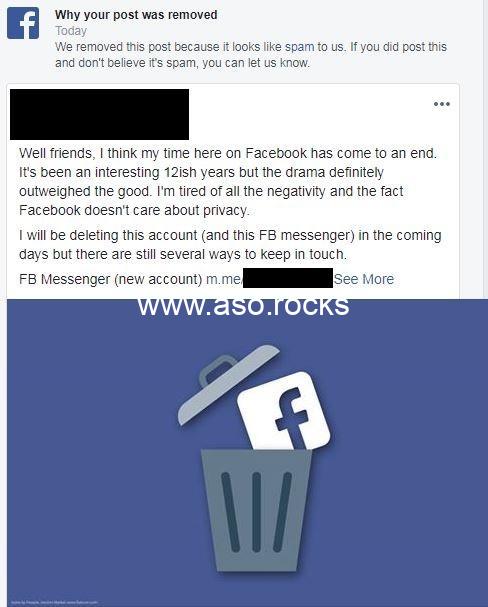Select 'Why your post was removed' heading

click(x=136, y=15)
